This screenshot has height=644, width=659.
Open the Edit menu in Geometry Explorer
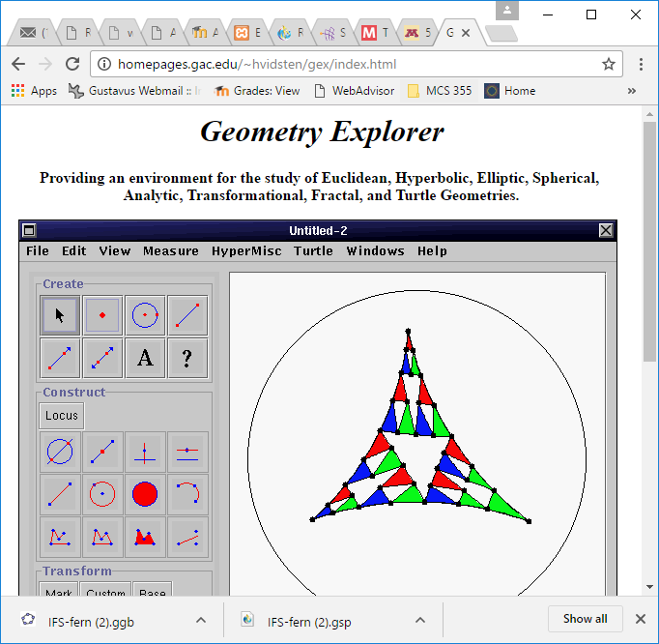[74, 251]
